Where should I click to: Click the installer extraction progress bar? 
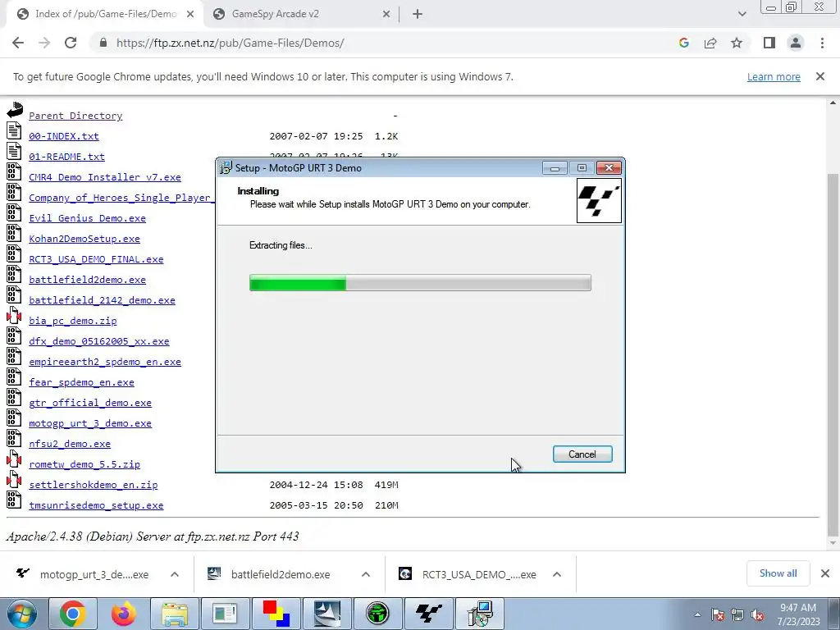pyautogui.click(x=420, y=283)
